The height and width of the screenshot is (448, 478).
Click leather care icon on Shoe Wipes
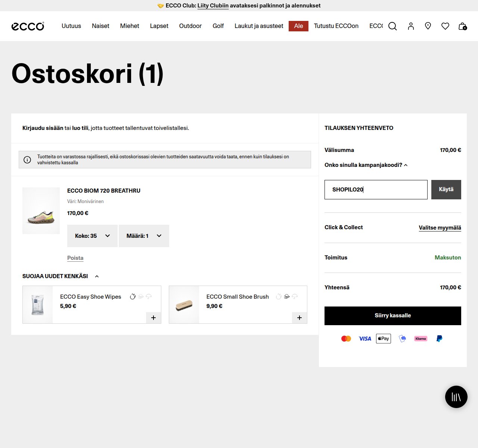[133, 296]
